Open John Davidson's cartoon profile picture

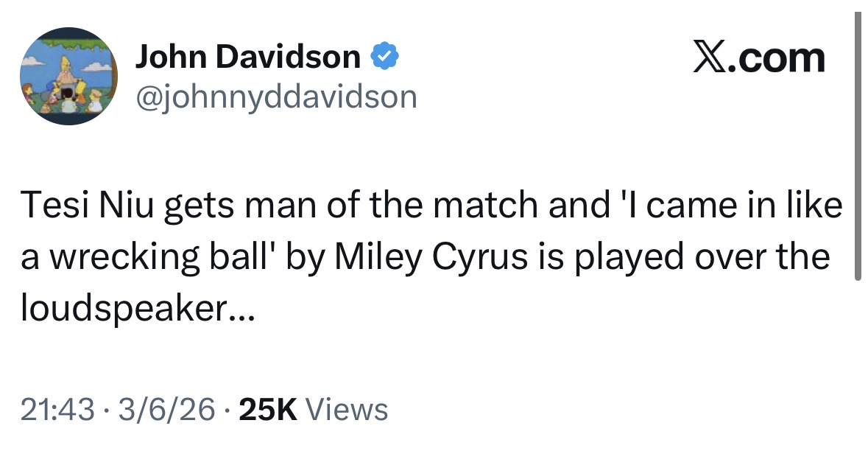point(67,77)
